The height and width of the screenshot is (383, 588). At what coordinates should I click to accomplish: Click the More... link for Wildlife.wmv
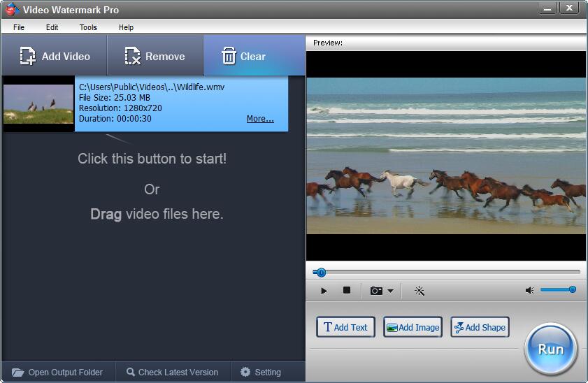pyautogui.click(x=260, y=119)
